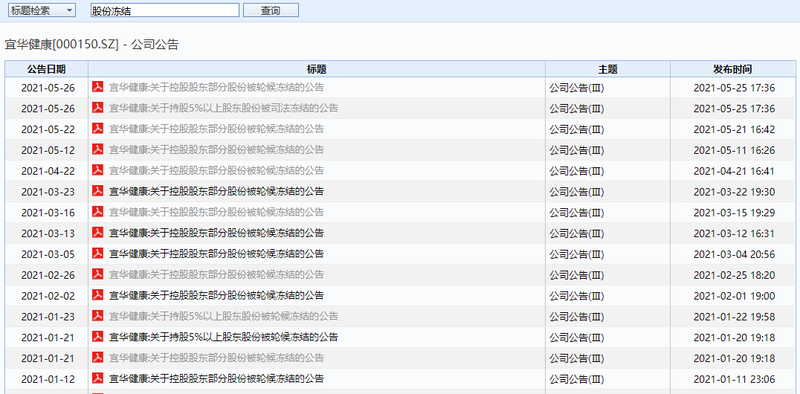Screen dimensions: 800x394
Task: Click the 宜华健康[000150.SZ] - 公司公告 heading
Action: tap(92, 45)
